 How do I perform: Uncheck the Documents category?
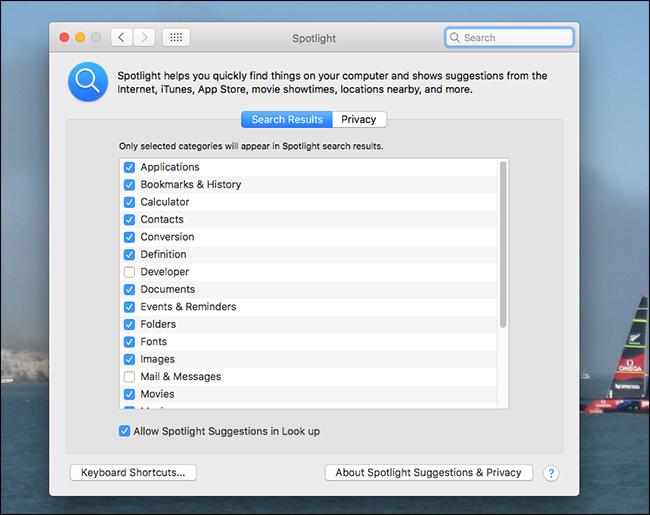pos(129,289)
